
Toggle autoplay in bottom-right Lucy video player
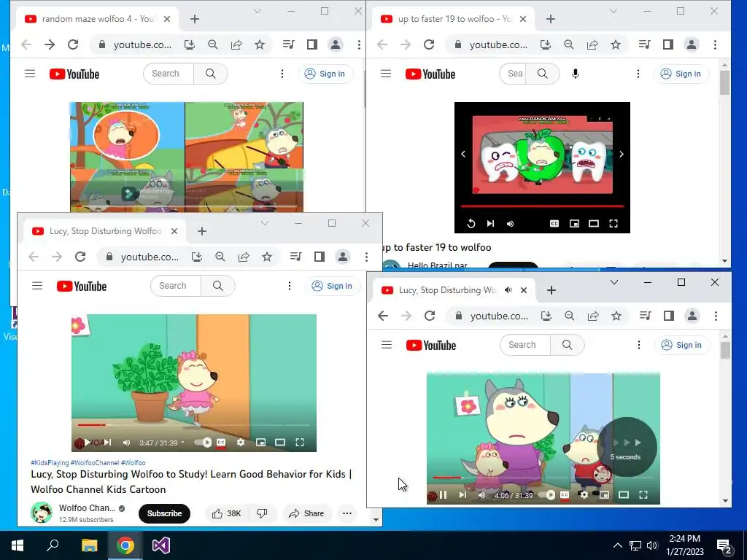[x=547, y=495]
